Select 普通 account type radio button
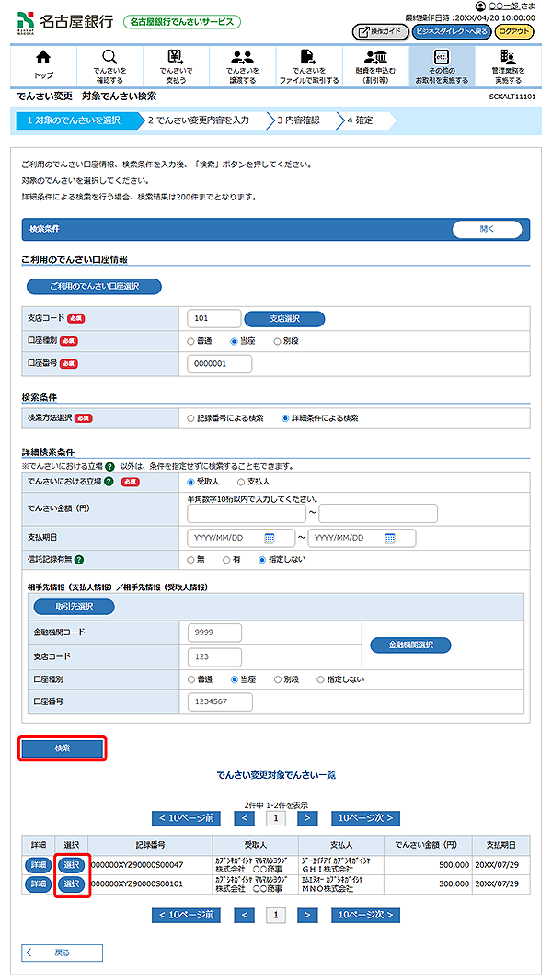Screen dimensions: 552x980 [191, 341]
